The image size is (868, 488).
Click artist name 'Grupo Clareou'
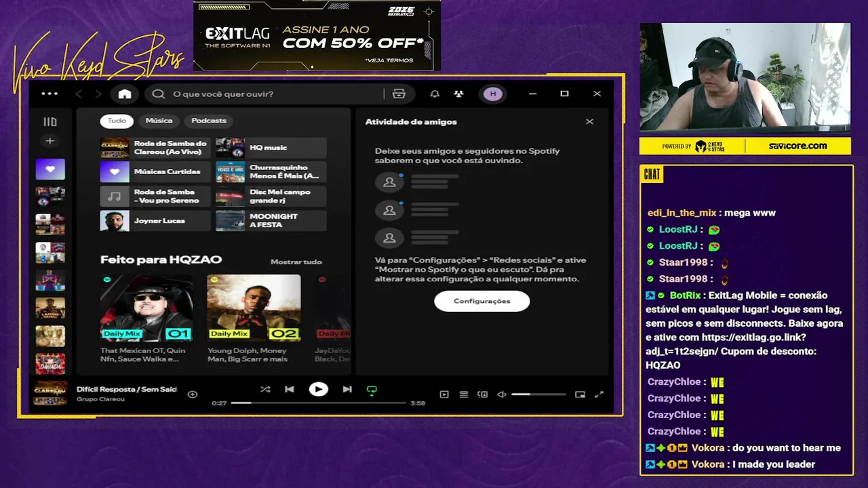100,399
